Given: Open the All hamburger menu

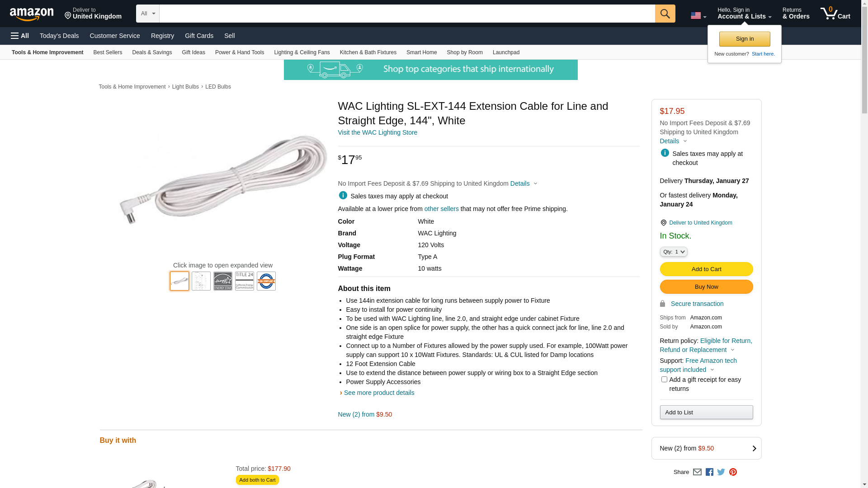Looking at the screenshot, I should (20, 36).
